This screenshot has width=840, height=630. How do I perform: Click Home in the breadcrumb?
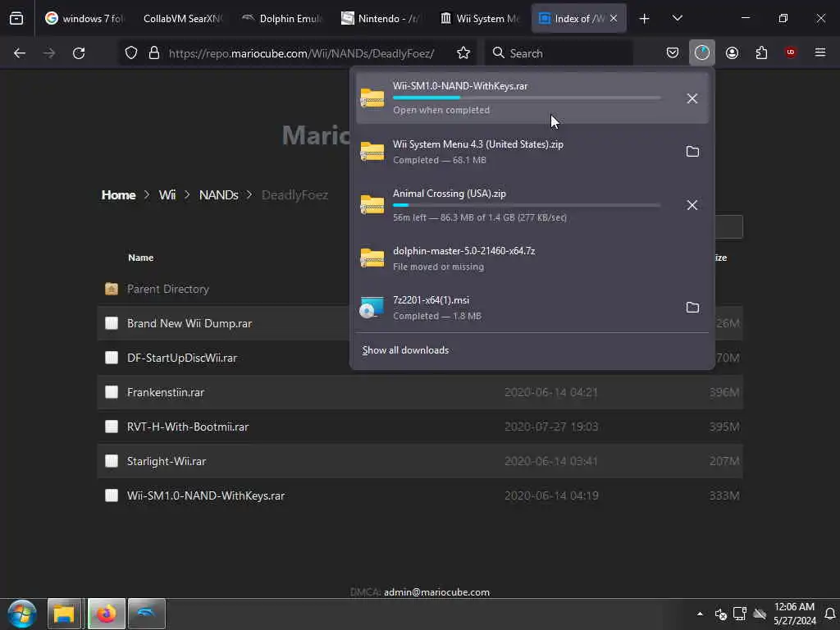118,195
